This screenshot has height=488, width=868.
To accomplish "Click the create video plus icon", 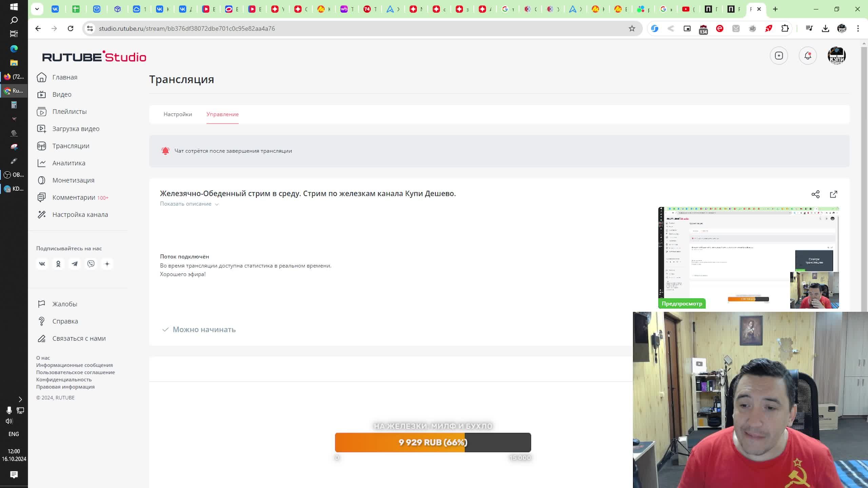I will click(x=779, y=56).
